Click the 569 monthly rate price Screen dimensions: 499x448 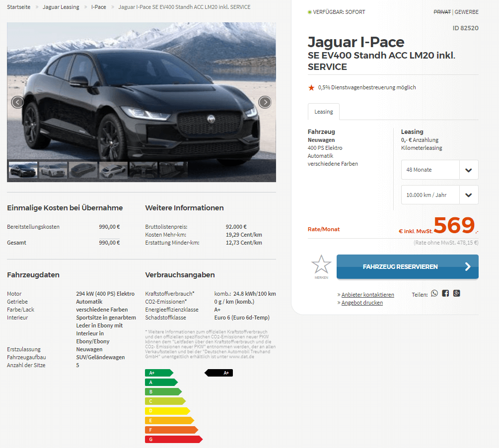[x=454, y=225]
